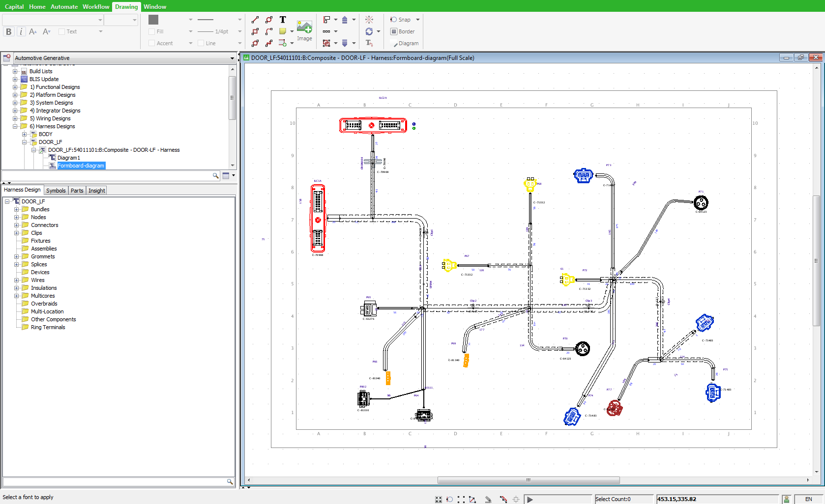The width and height of the screenshot is (825, 504).
Task: Select the Text insertion tool
Action: (x=283, y=20)
